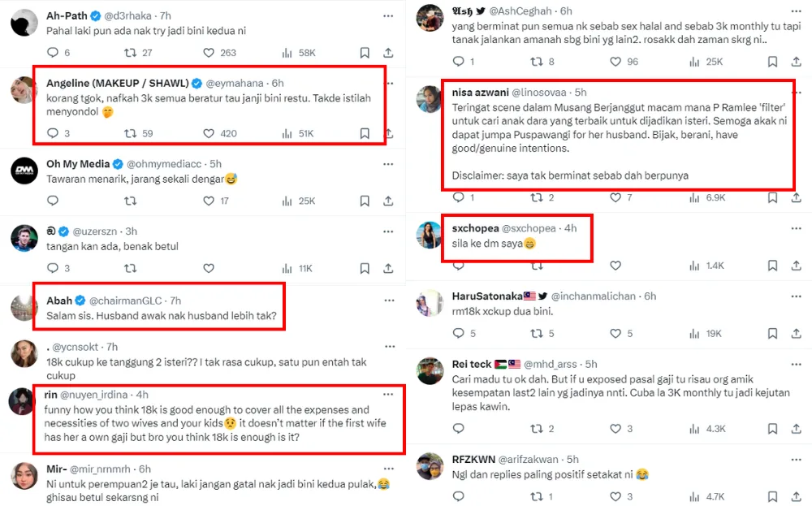
Task: Like sxchopea's tweet
Action: pos(615,266)
